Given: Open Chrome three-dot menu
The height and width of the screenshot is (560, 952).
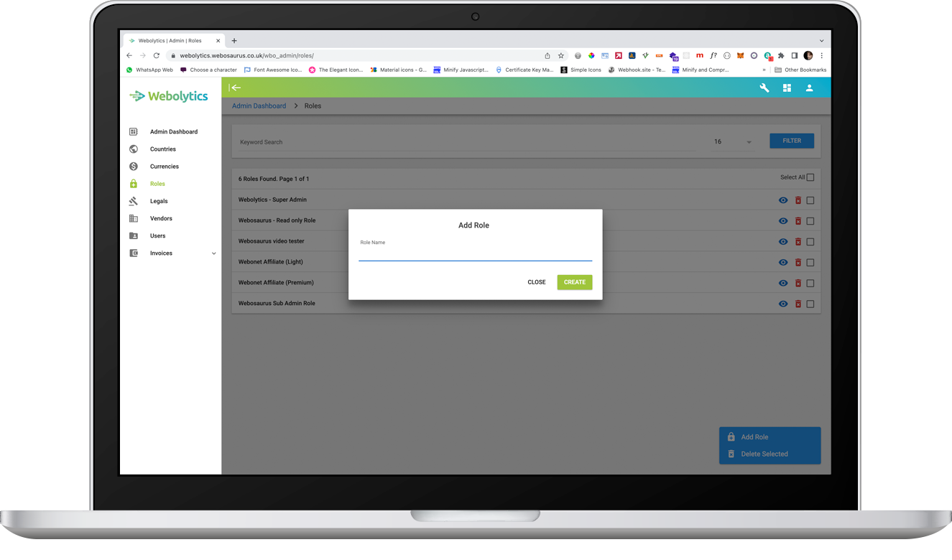Looking at the screenshot, I should pos(822,55).
